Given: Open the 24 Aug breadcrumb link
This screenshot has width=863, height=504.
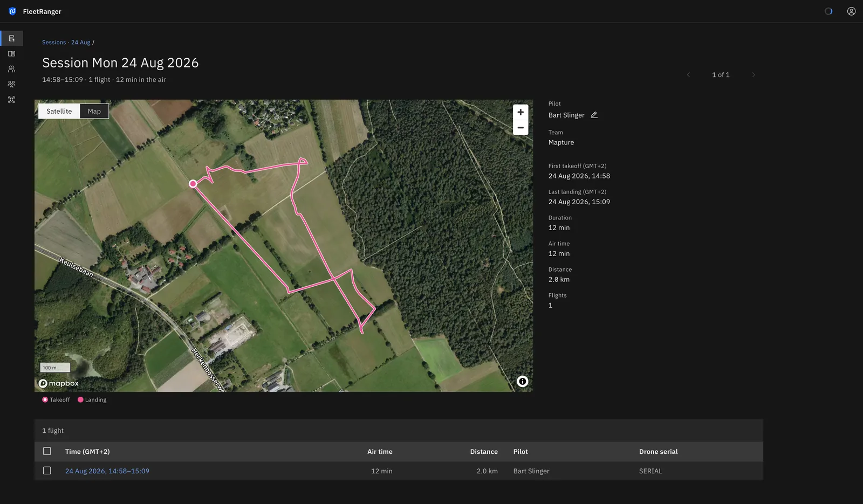Looking at the screenshot, I should click(81, 43).
